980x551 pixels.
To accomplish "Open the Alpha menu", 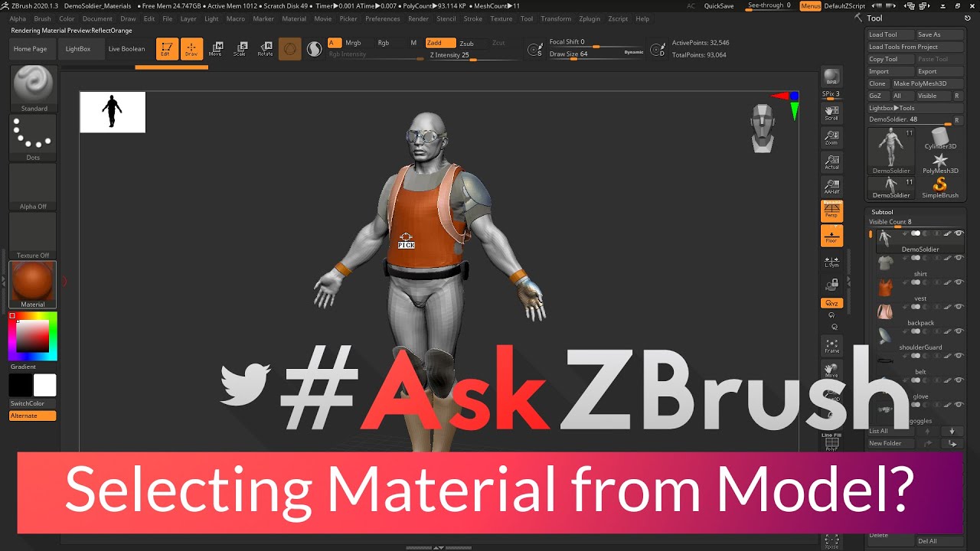I will [x=17, y=18].
